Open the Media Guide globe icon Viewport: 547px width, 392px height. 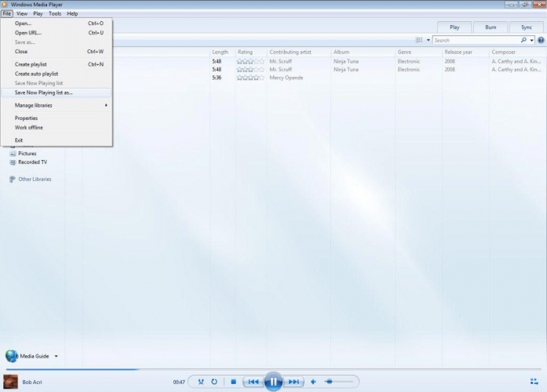12,356
